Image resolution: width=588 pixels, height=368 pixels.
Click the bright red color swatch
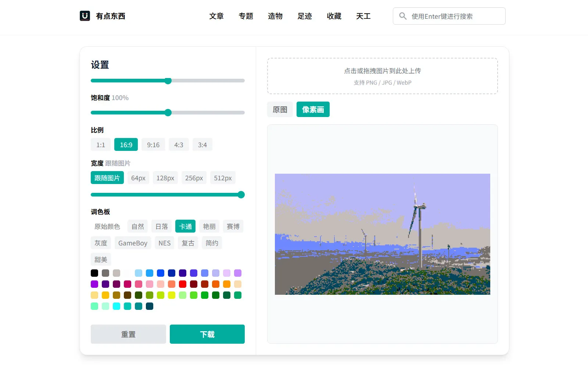(183, 284)
